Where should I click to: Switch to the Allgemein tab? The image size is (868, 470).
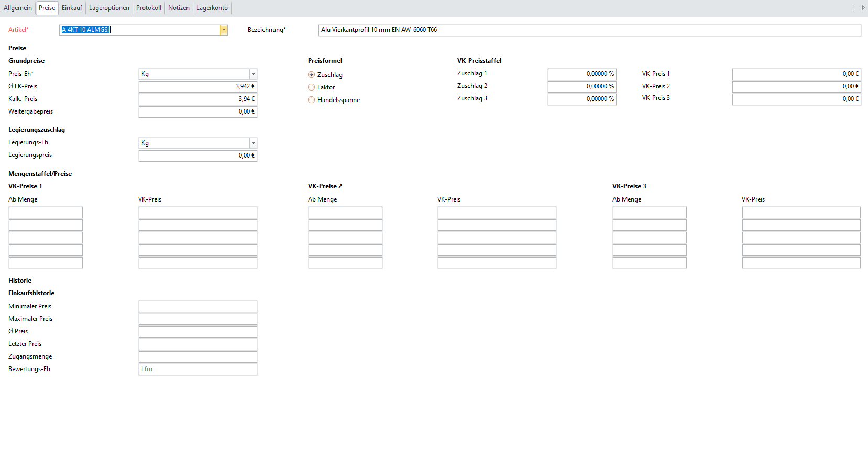[18, 8]
